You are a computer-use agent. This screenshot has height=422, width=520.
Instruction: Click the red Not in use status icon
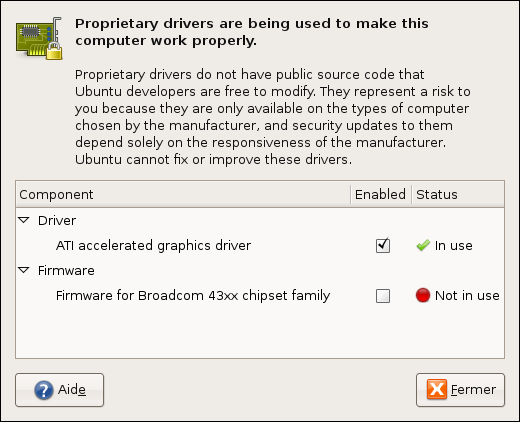pyautogui.click(x=423, y=296)
